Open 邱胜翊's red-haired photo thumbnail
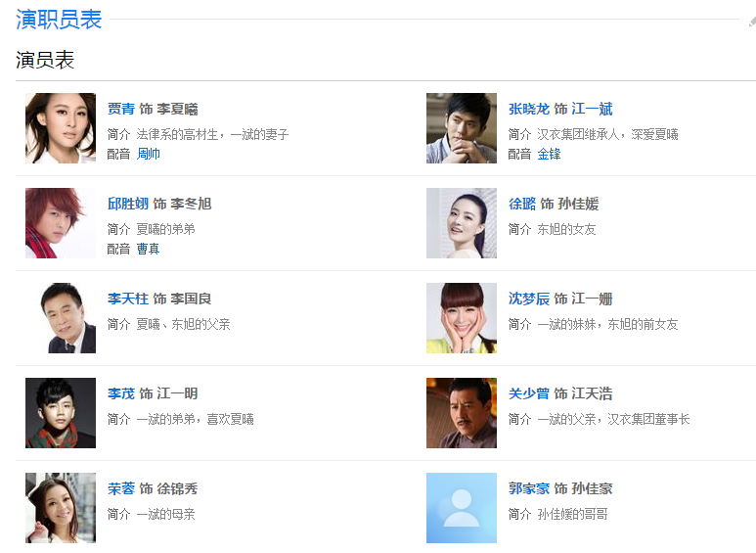 (x=61, y=223)
